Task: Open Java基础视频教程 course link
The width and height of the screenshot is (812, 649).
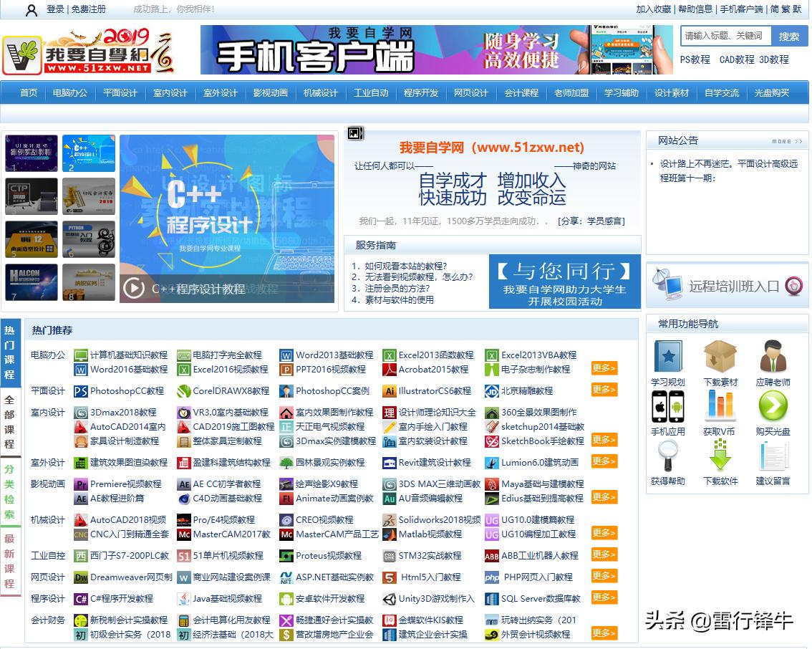Action: [x=227, y=599]
